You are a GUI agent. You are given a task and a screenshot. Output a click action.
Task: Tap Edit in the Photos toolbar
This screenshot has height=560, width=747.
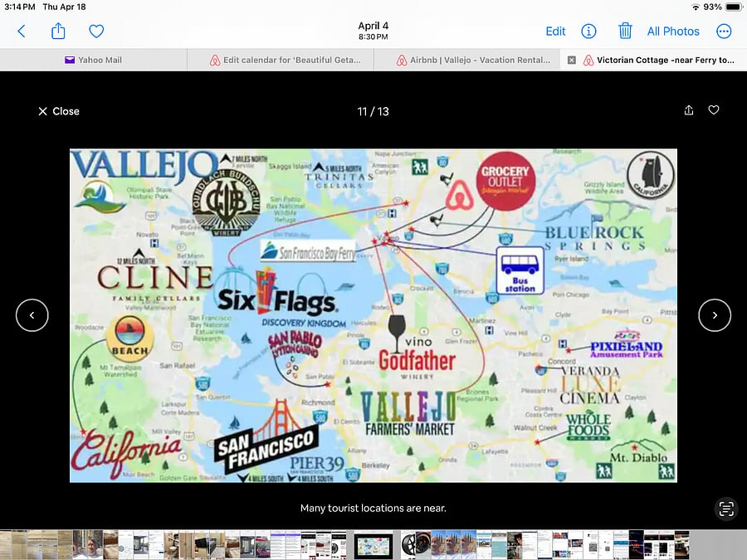[555, 32]
